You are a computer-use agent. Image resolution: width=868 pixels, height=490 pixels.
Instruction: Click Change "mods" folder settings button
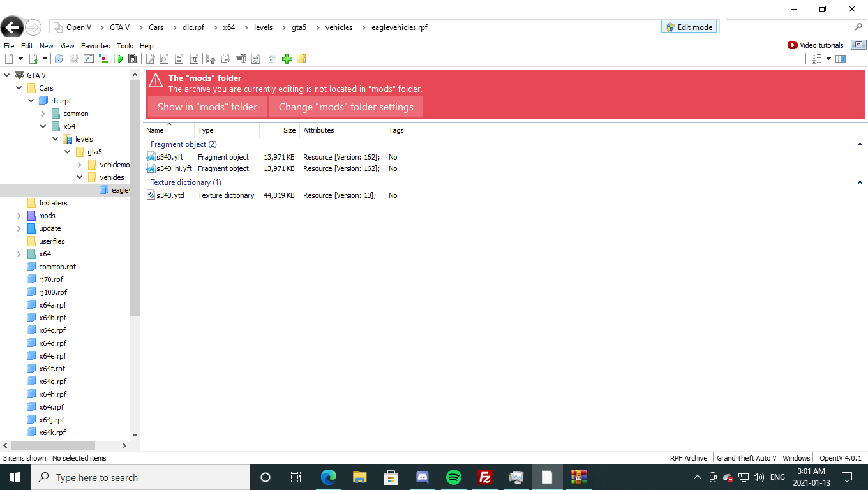pos(346,107)
